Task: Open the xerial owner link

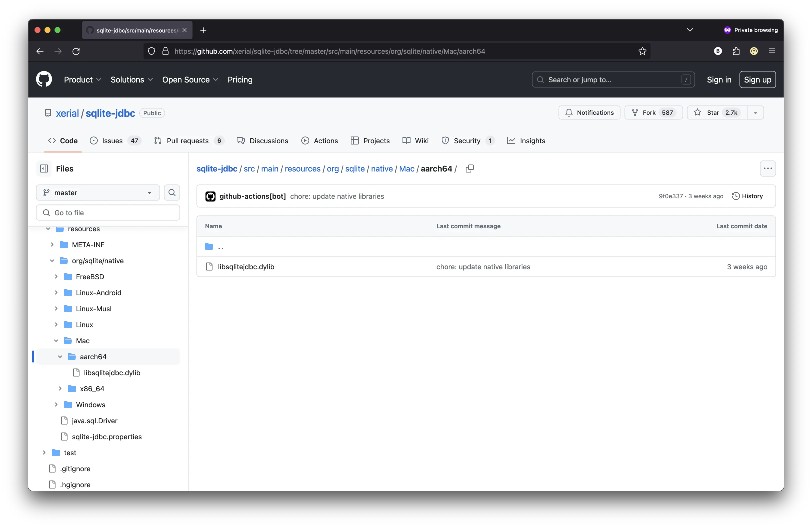Action: pyautogui.click(x=67, y=113)
